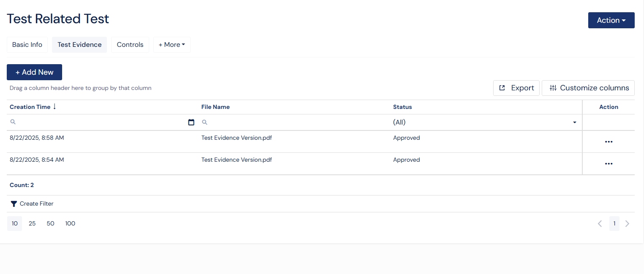Screen dimensions: 644x274
Task: Click the funnel icon for Create Filter
Action: tap(14, 204)
